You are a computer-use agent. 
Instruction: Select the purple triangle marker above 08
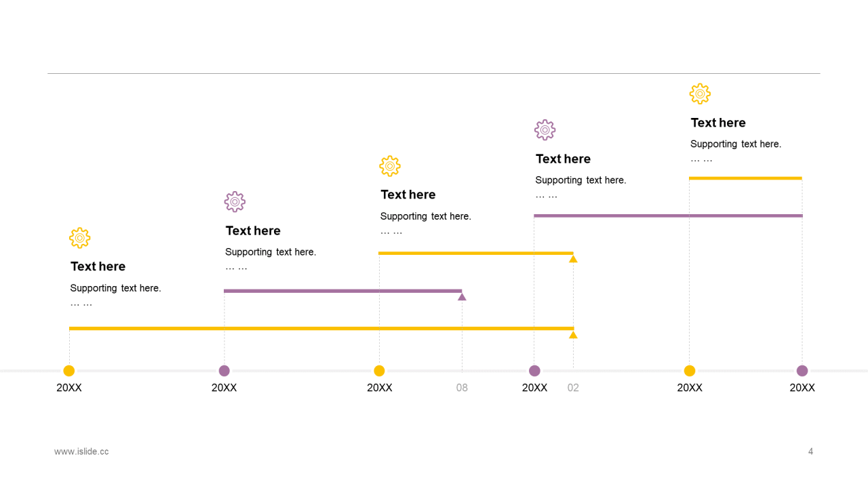pos(462,297)
